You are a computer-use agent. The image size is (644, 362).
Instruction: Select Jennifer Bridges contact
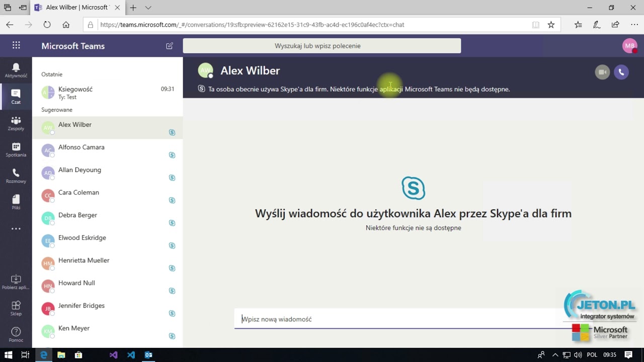[x=108, y=309]
